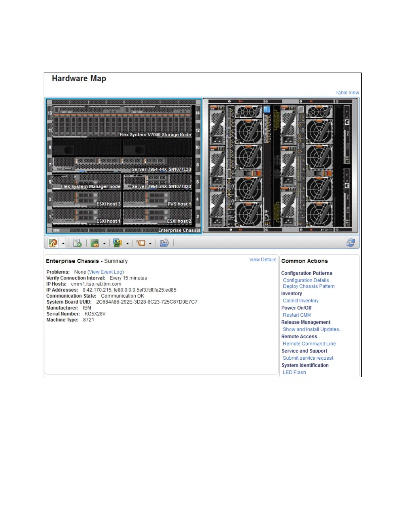Select empty bay 9 in chassis front view
This screenshot has width=411, height=532.
pyautogui.click(x=87, y=147)
